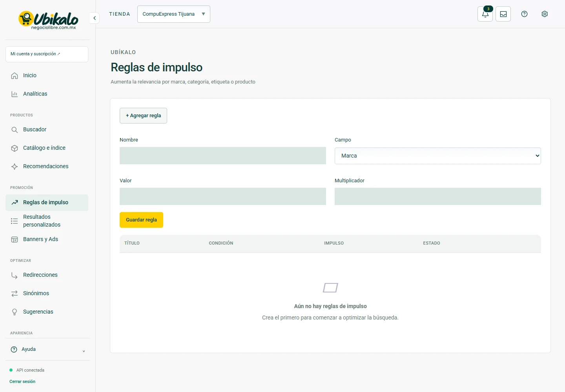565x392 pixels.
Task: Click the Buscador magnifier icon
Action: [x=15, y=130]
